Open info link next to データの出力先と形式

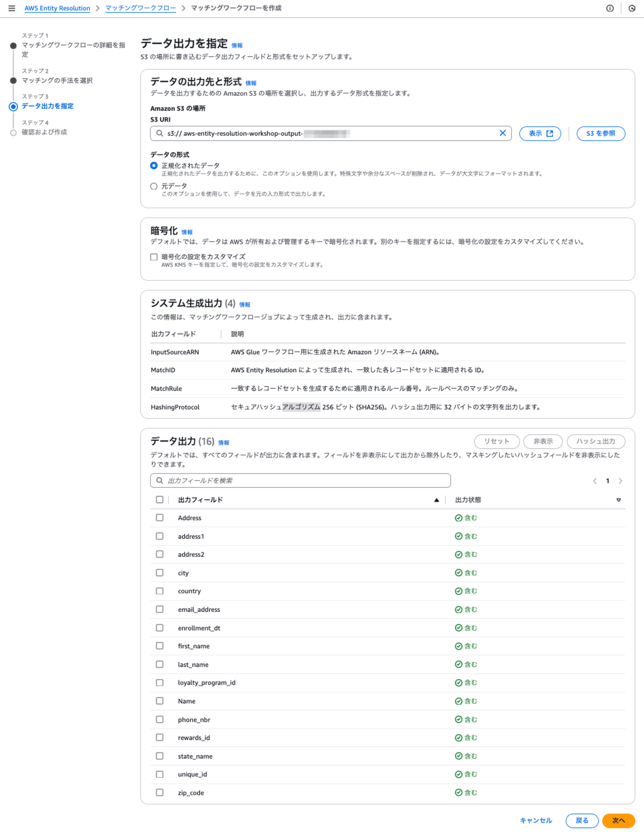pyautogui.click(x=251, y=83)
